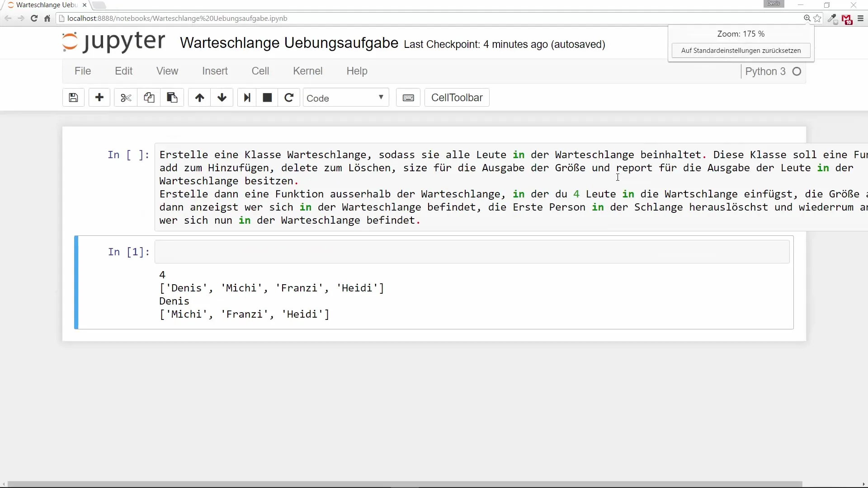This screenshot has width=868, height=488.
Task: Click output line ['Denis', 'Michi', 'Franzi', 'Heidi']
Action: pyautogui.click(x=272, y=288)
